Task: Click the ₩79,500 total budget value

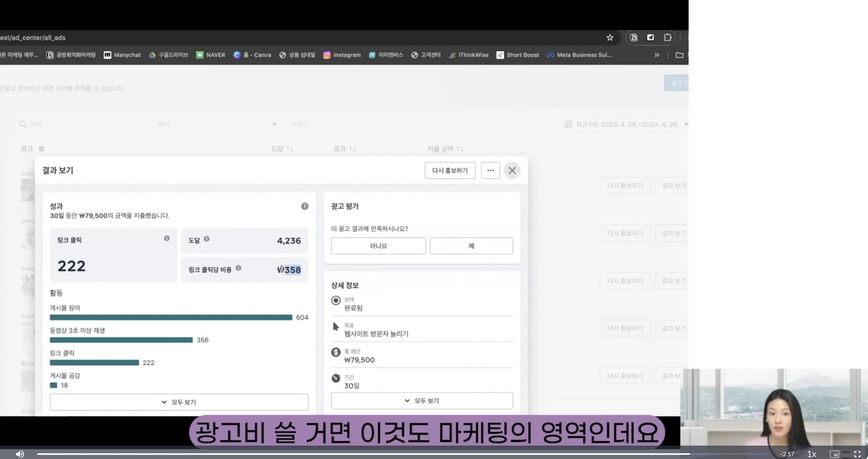Action: pos(359,360)
